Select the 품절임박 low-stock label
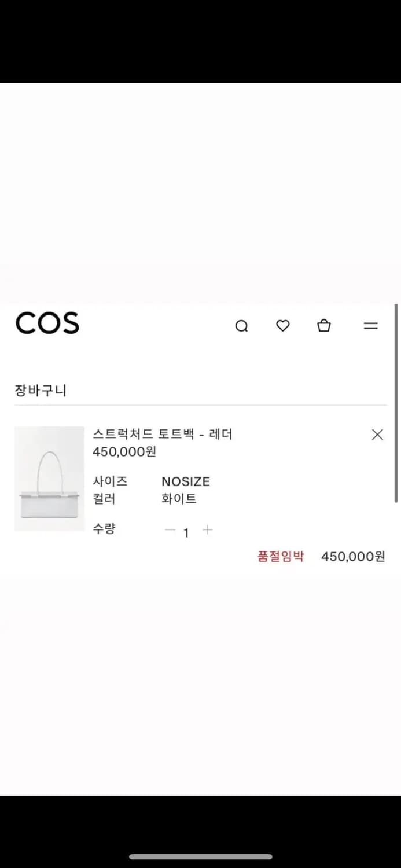Viewport: 401px width, 868px height. click(x=281, y=556)
